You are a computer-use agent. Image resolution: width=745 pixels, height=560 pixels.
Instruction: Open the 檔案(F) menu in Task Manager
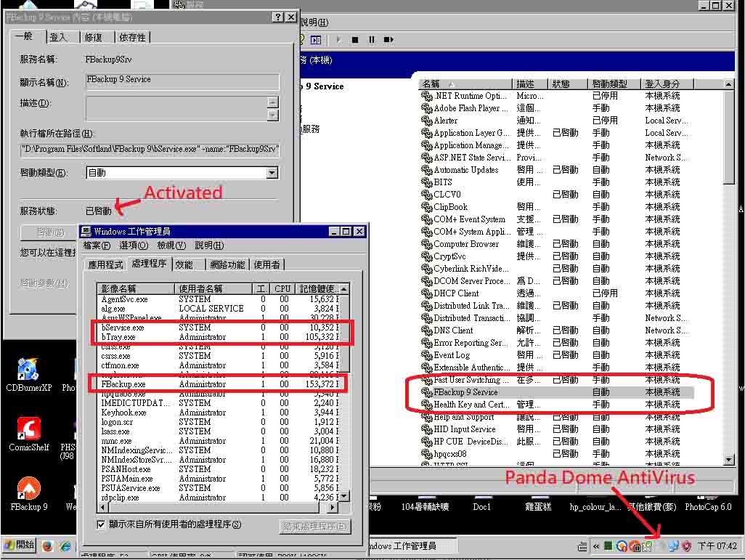(x=97, y=245)
